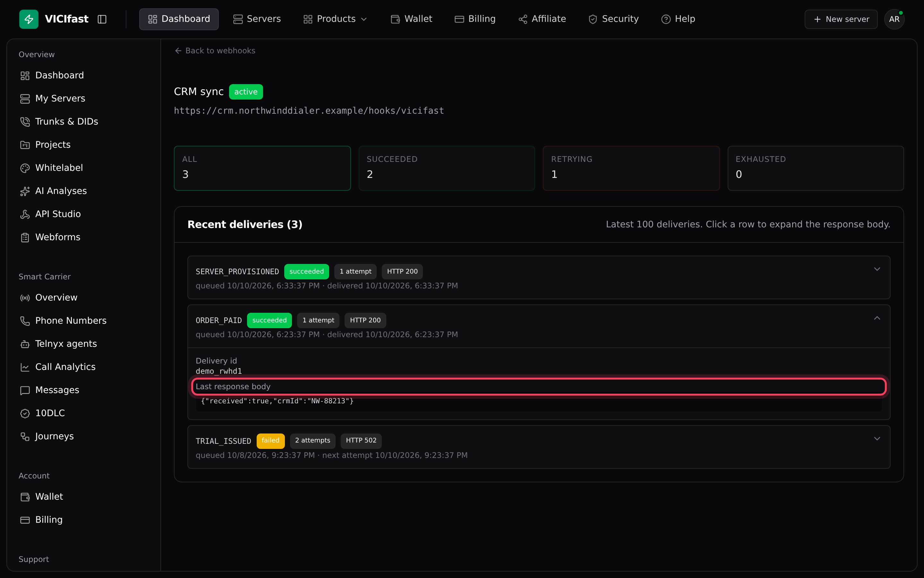The image size is (924, 578).
Task: Filter deliveries by the RETRYING card
Action: point(631,168)
